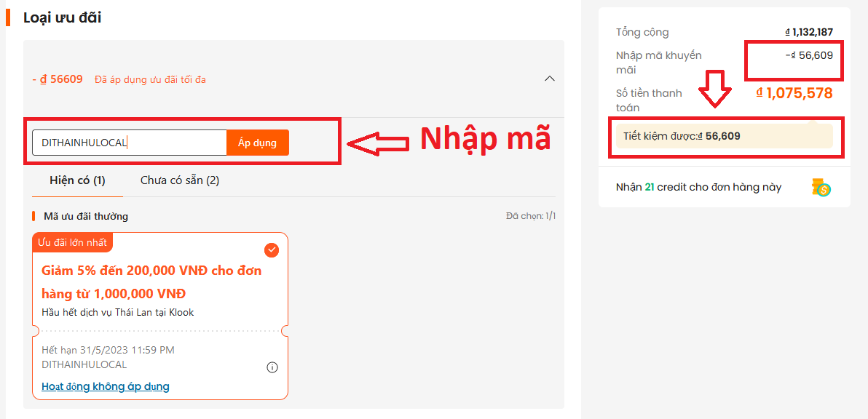Click the Đã chọn: 1/1 counter
The height and width of the screenshot is (419, 868).
click(x=531, y=216)
